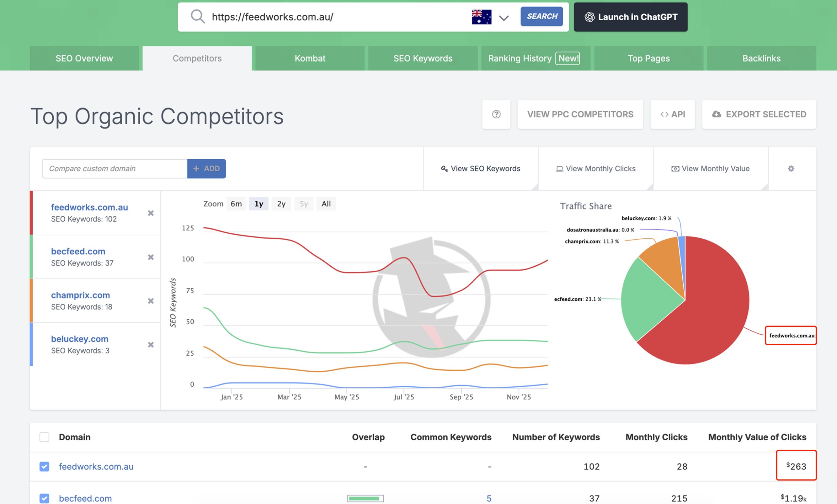Click the Export Selected button
The height and width of the screenshot is (504, 837).
pos(759,114)
